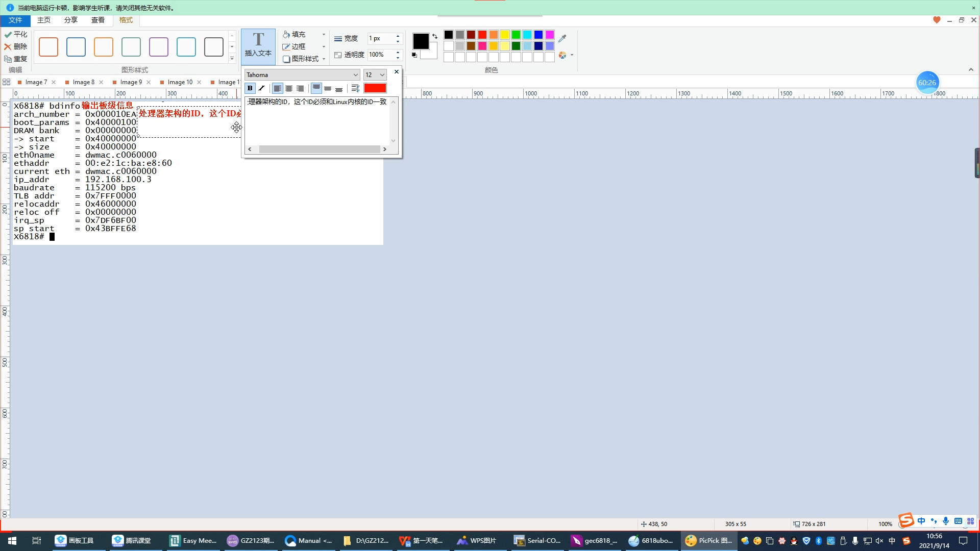
Task: Click the Sogou soft keyboard icon
Action: 958,521
